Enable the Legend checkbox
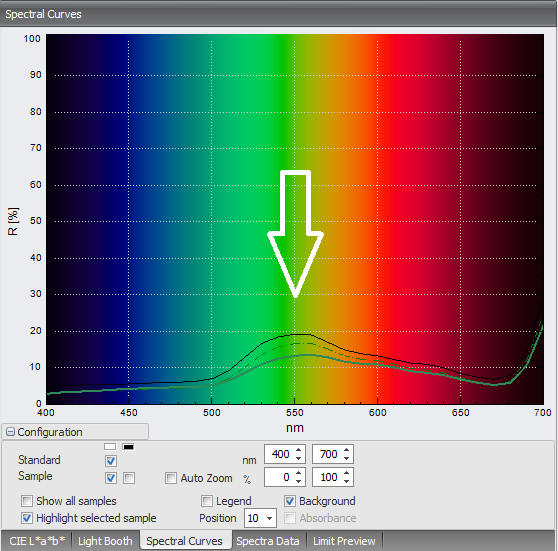 (207, 501)
